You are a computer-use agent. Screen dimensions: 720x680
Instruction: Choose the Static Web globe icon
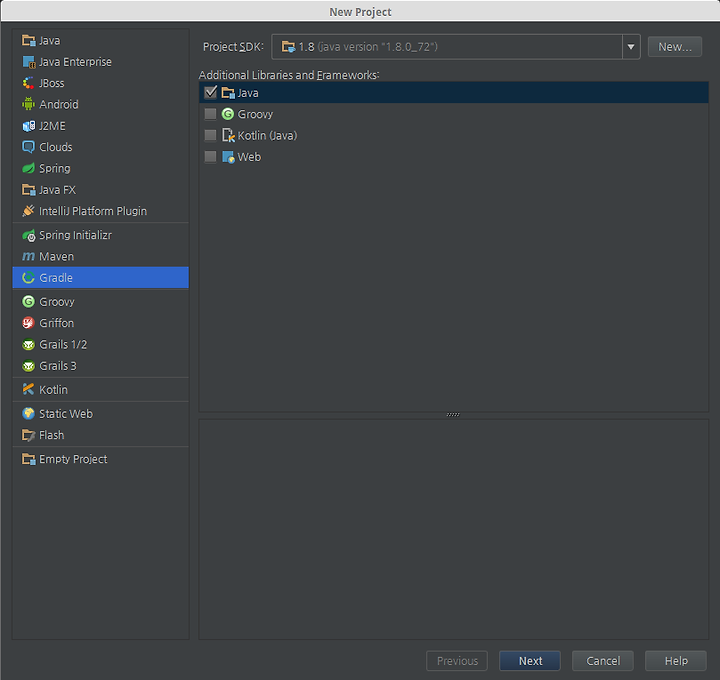(28, 414)
